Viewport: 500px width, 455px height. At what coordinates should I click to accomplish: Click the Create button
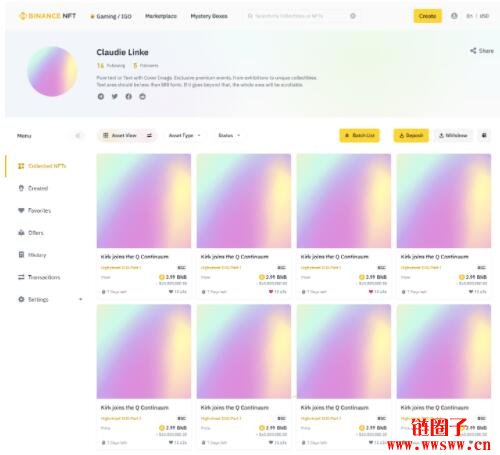[x=428, y=16]
